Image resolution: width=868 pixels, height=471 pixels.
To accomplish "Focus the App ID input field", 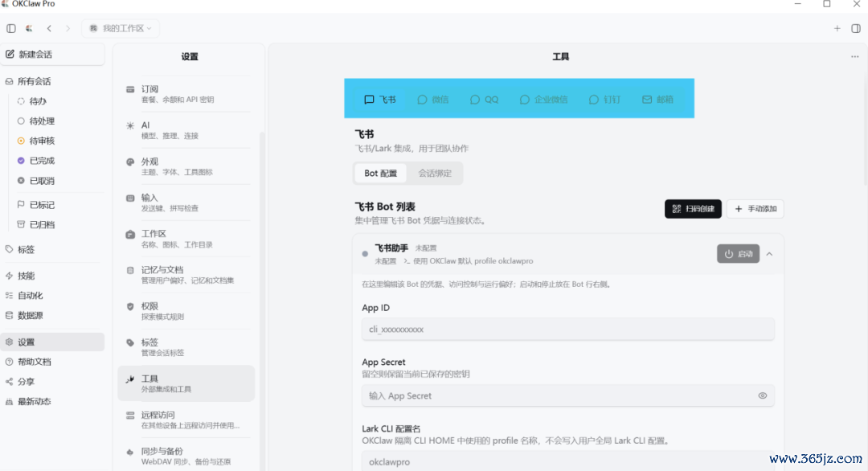I will pyautogui.click(x=568, y=330).
